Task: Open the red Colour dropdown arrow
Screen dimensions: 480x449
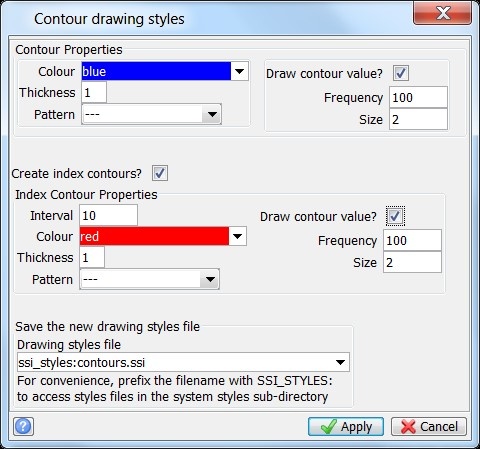Action: tap(237, 236)
